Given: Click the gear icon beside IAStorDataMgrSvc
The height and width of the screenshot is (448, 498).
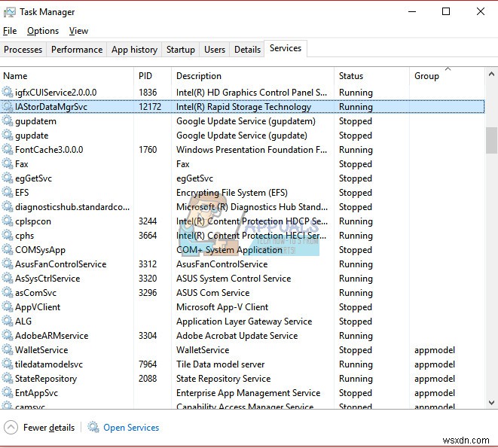Looking at the screenshot, I should tap(8, 107).
